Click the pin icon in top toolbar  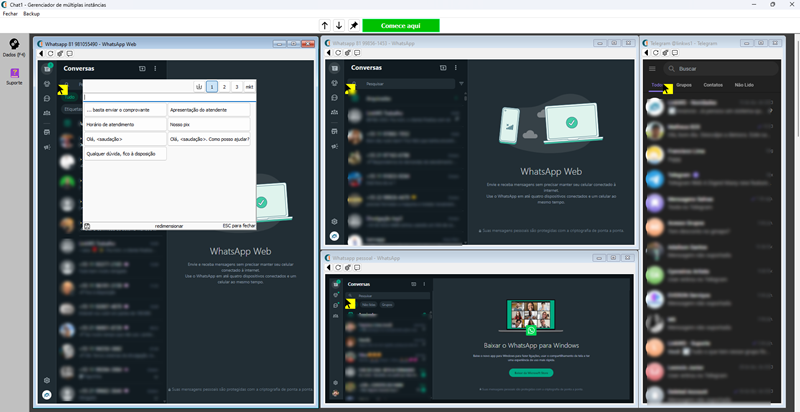tap(353, 25)
